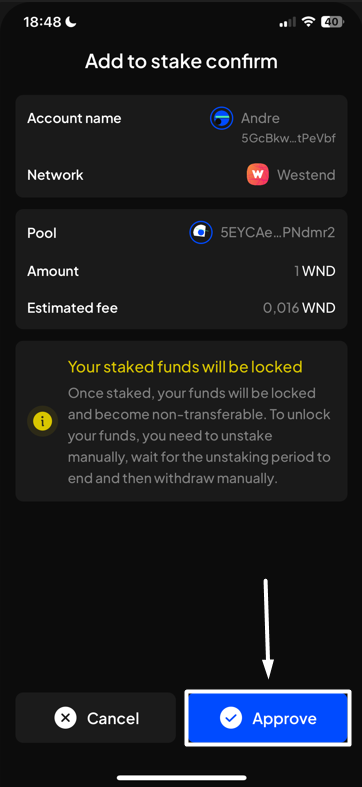
Task: Tap the Andre account avatar icon
Action: pyautogui.click(x=221, y=118)
